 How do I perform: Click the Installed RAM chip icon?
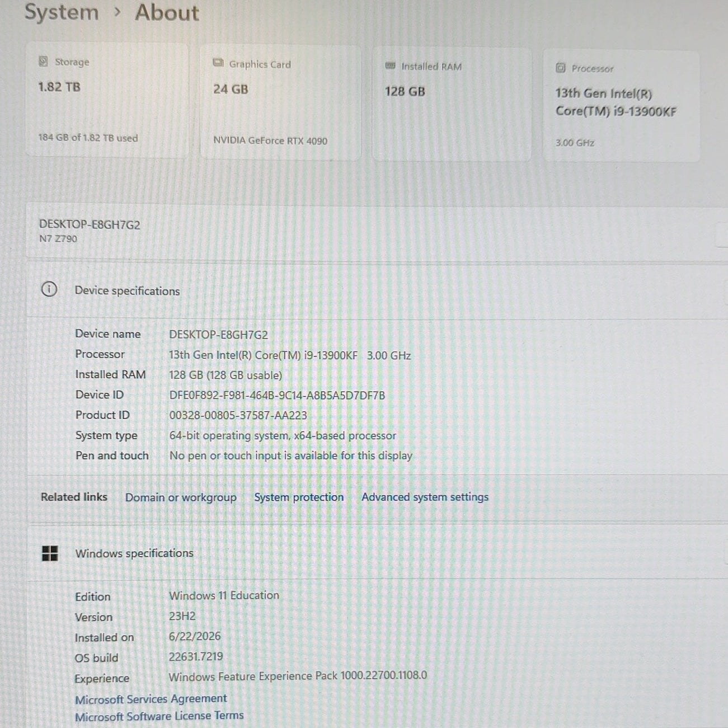[391, 66]
